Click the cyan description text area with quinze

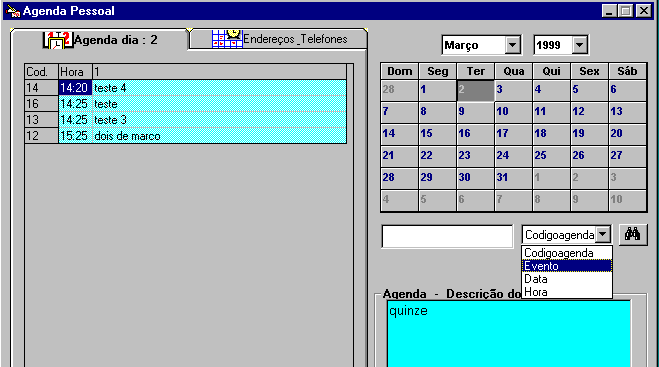tap(509, 334)
